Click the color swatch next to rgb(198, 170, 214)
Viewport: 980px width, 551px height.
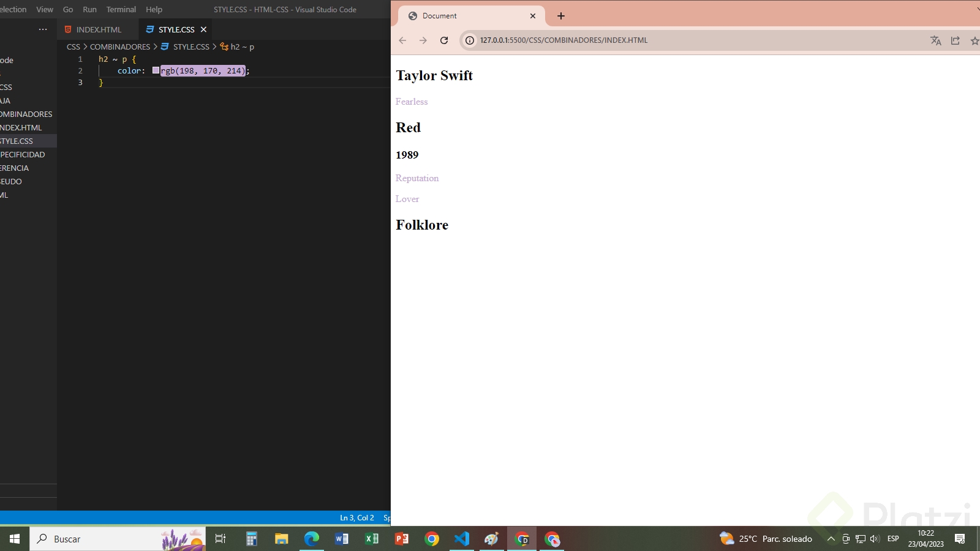(156, 70)
